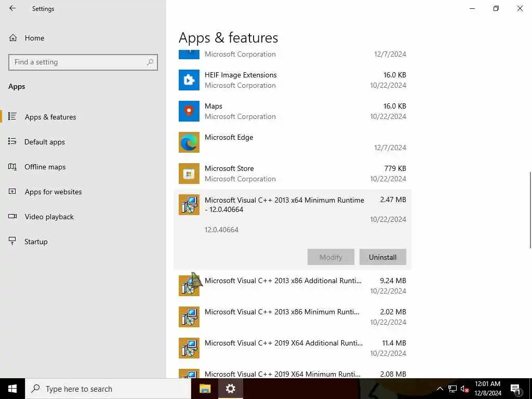Select Visual C++ 2013 x86 Minimum Runti... row
The height and width of the screenshot is (399, 532).
coord(292,317)
